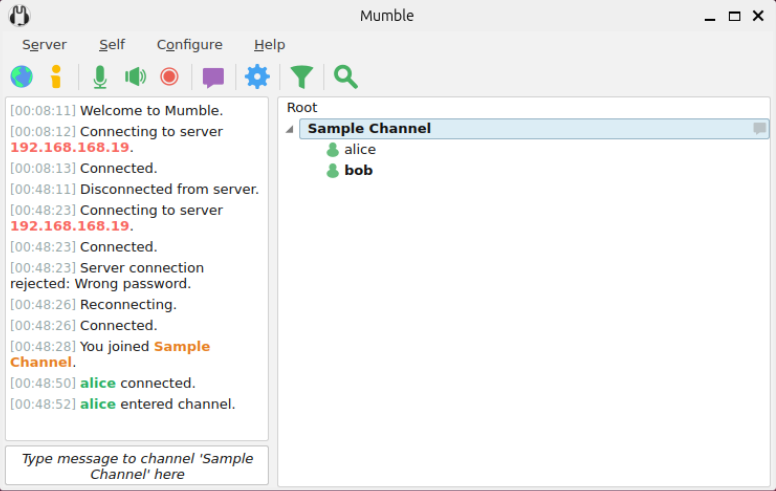Toggle channel filter funnel icon
776x491 pixels.
pyautogui.click(x=301, y=77)
